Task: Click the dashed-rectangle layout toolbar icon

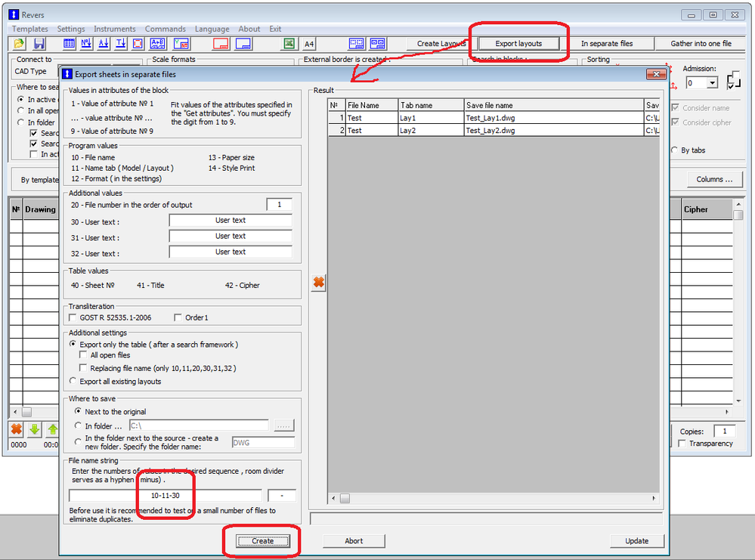Action: (356, 44)
